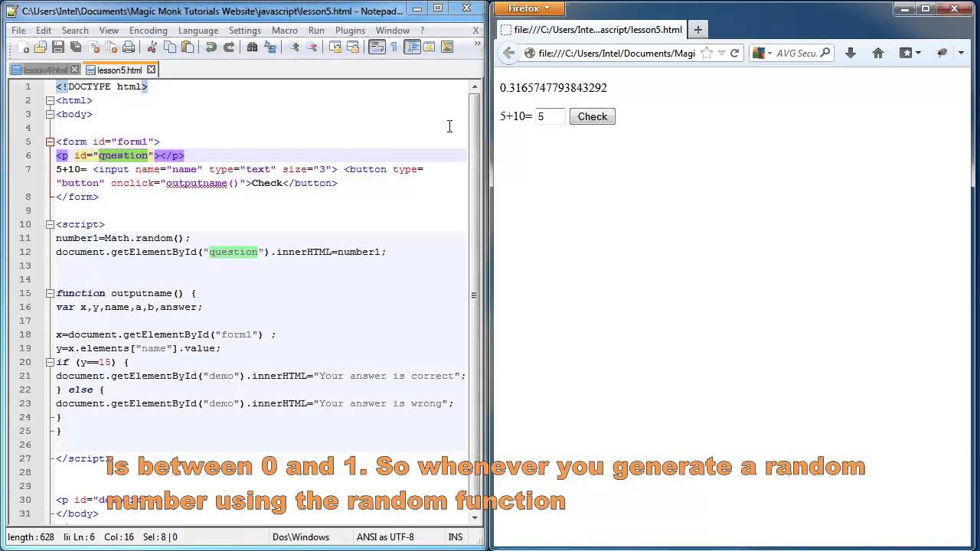This screenshot has width=980, height=551.
Task: Click the search magnifier icon
Action: point(825,54)
